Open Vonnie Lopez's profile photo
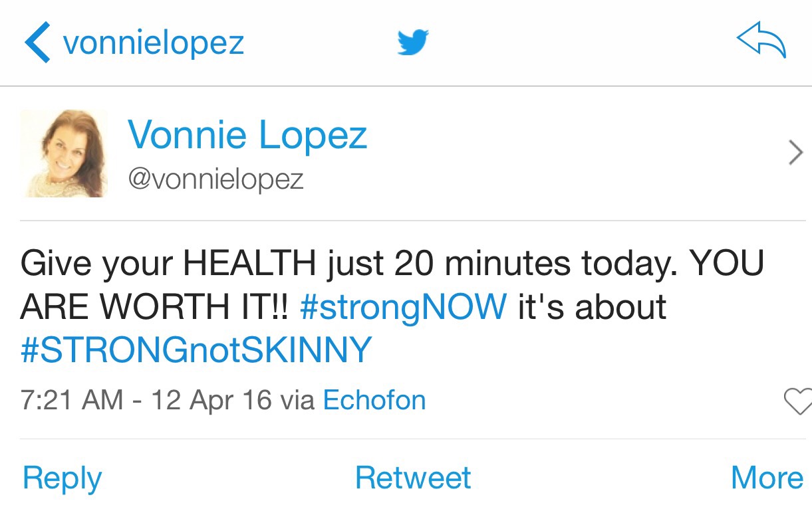The image size is (812, 513). tap(64, 154)
